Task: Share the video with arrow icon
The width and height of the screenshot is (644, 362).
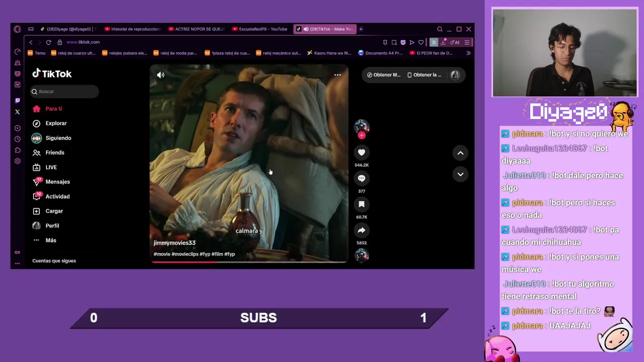Action: point(361,230)
